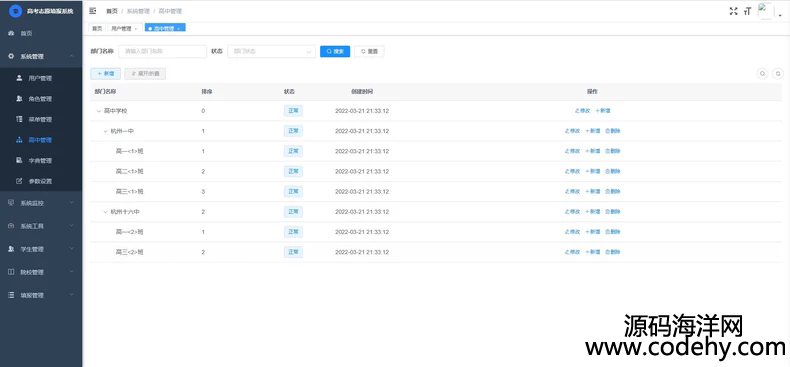The height and width of the screenshot is (367, 790).
Task: Switch to the 用户管理 tab
Action: (123, 29)
